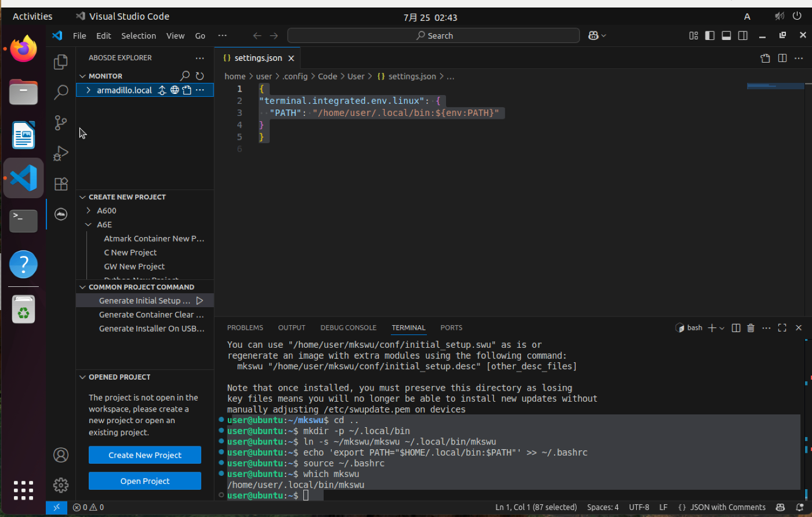Click the file icon on armadillo.local row
The image size is (812, 517).
[187, 90]
